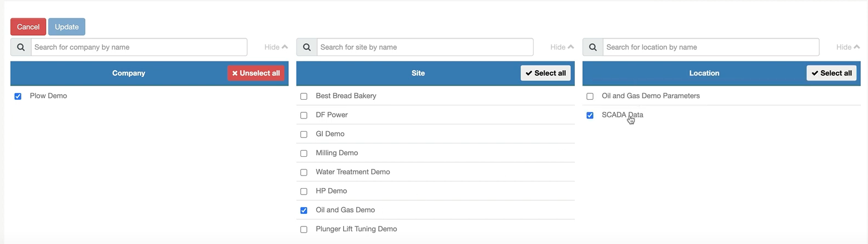Image resolution: width=868 pixels, height=244 pixels.
Task: Collapse the Company column with Hide
Action: pos(276,47)
